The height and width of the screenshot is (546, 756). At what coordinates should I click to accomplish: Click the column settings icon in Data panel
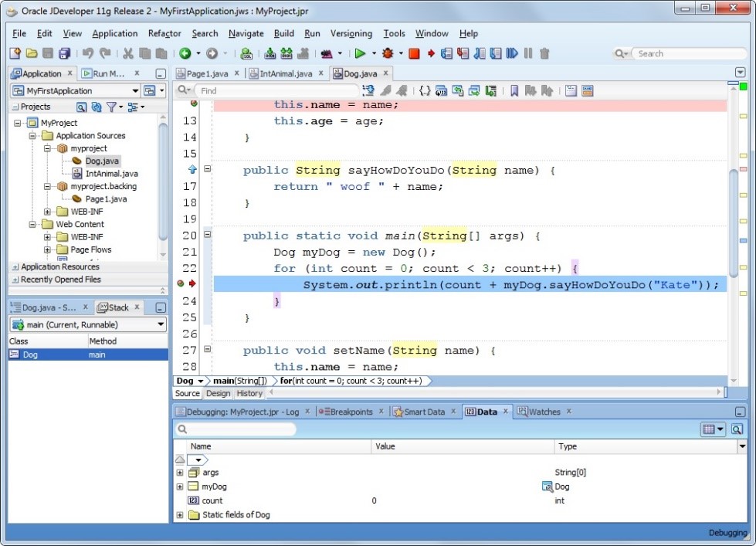(x=713, y=429)
